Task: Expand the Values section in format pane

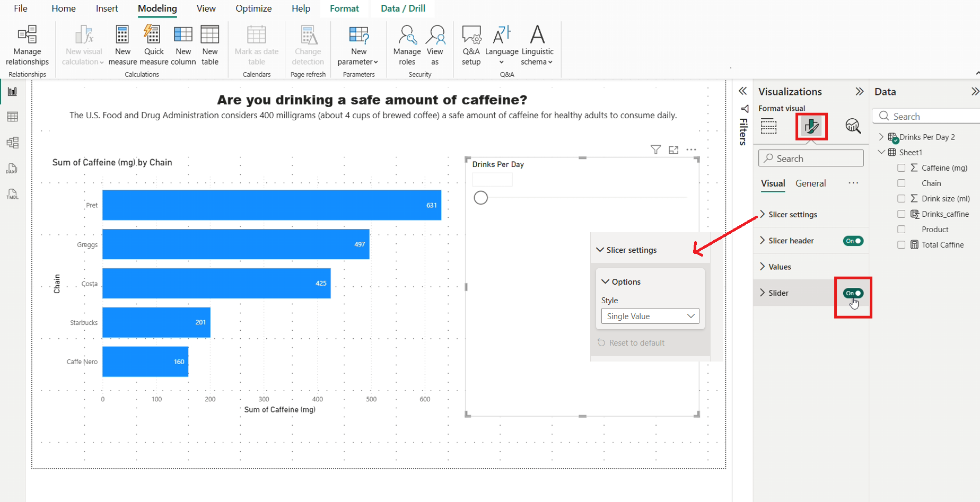Action: pos(780,267)
